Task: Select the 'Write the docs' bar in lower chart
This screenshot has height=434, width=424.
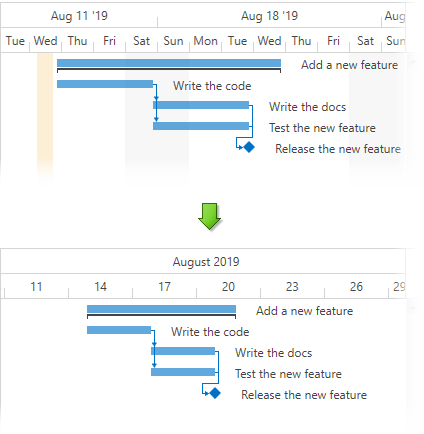Action: coord(183,351)
